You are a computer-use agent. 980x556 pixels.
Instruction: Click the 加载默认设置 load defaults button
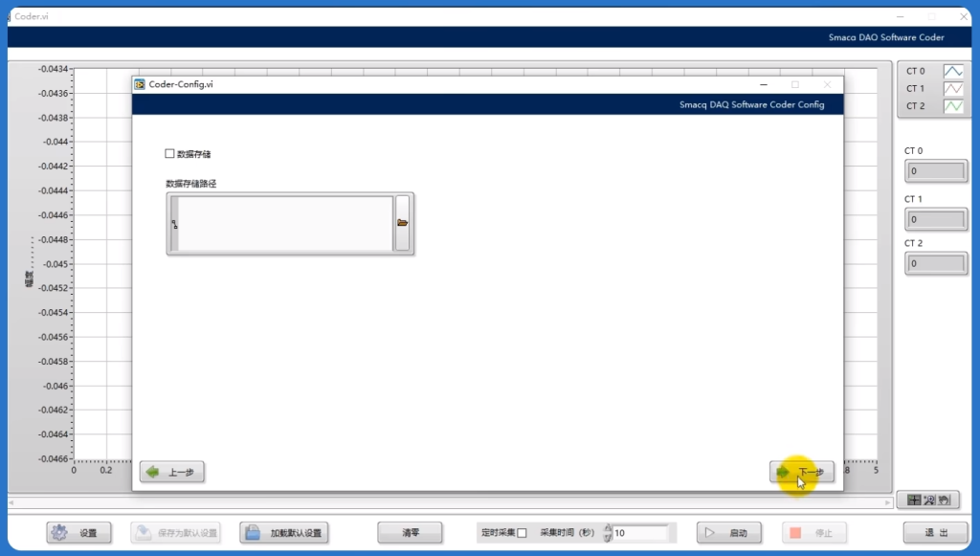point(284,533)
